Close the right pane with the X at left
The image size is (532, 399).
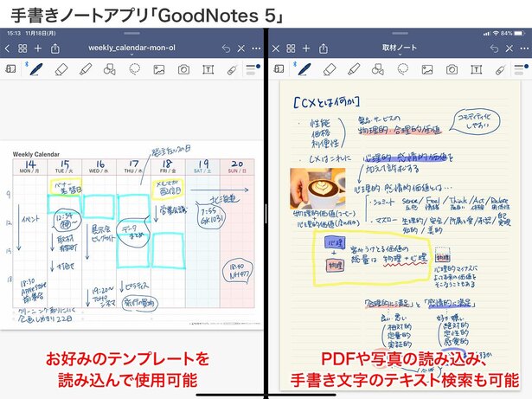[275, 48]
